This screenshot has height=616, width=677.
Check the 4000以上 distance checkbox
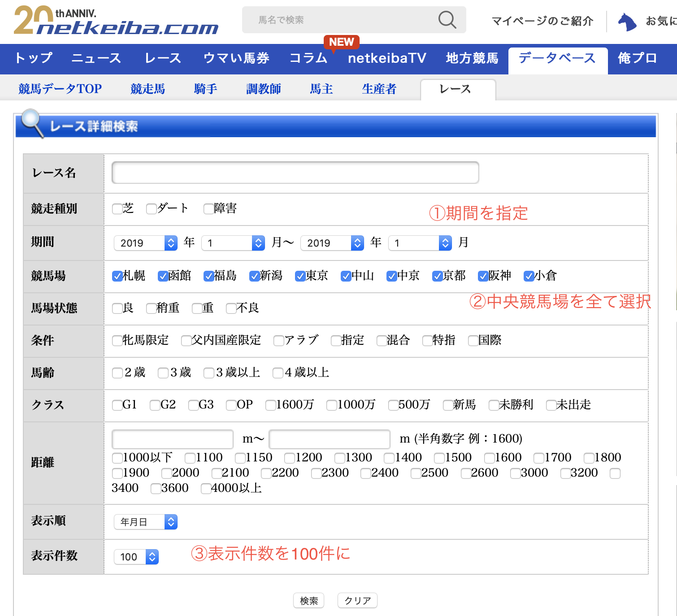206,488
